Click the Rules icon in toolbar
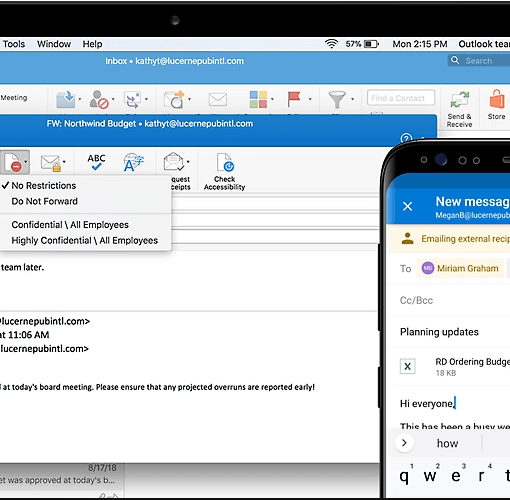The height and width of the screenshot is (500, 510). click(133, 99)
